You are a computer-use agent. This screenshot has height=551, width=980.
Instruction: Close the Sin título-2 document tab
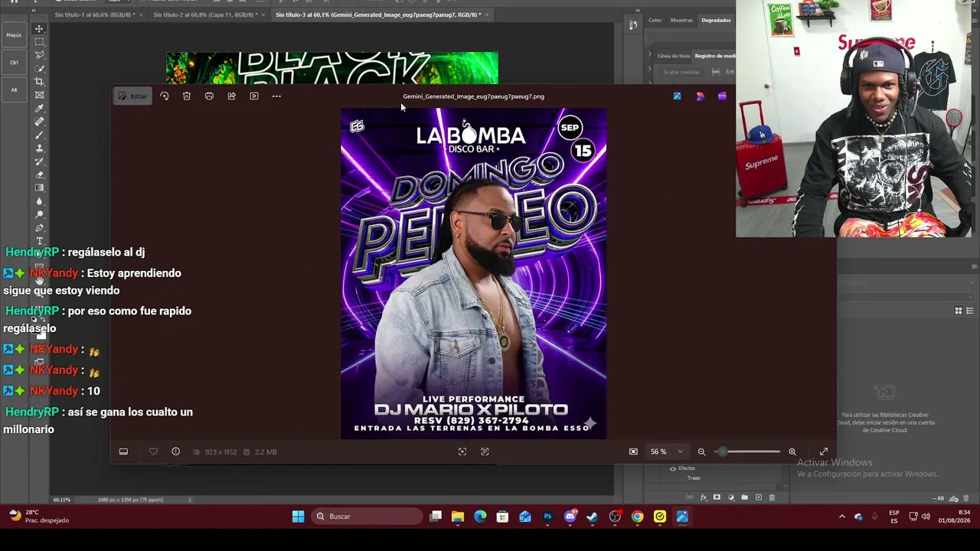[263, 15]
